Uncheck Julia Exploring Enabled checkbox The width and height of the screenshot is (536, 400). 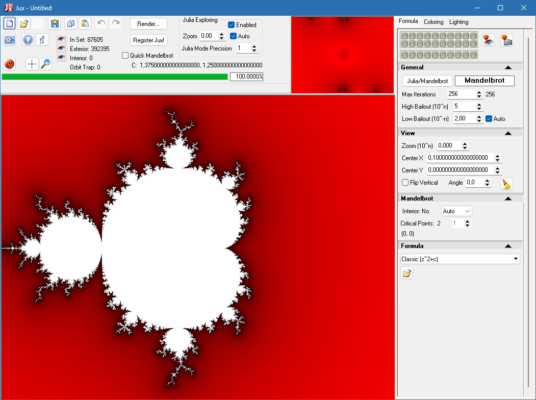click(x=231, y=25)
